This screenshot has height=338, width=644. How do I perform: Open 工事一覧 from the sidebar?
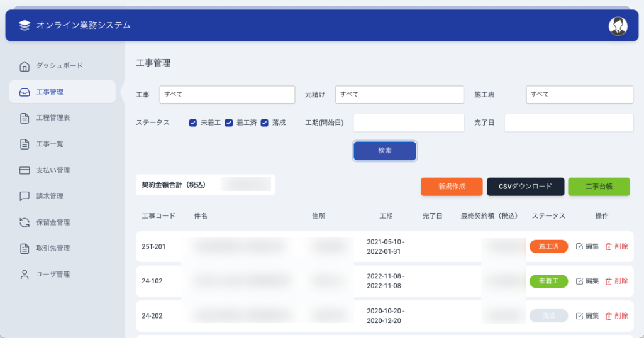click(50, 144)
